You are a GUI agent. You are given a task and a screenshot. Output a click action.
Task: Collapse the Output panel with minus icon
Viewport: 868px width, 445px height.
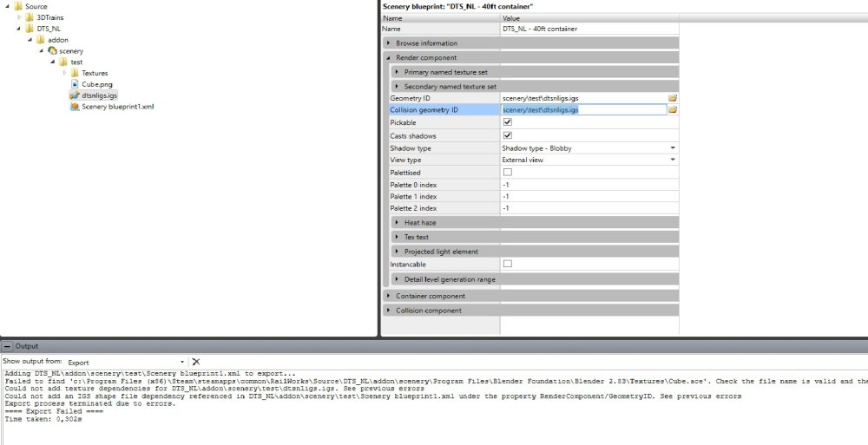point(7,346)
